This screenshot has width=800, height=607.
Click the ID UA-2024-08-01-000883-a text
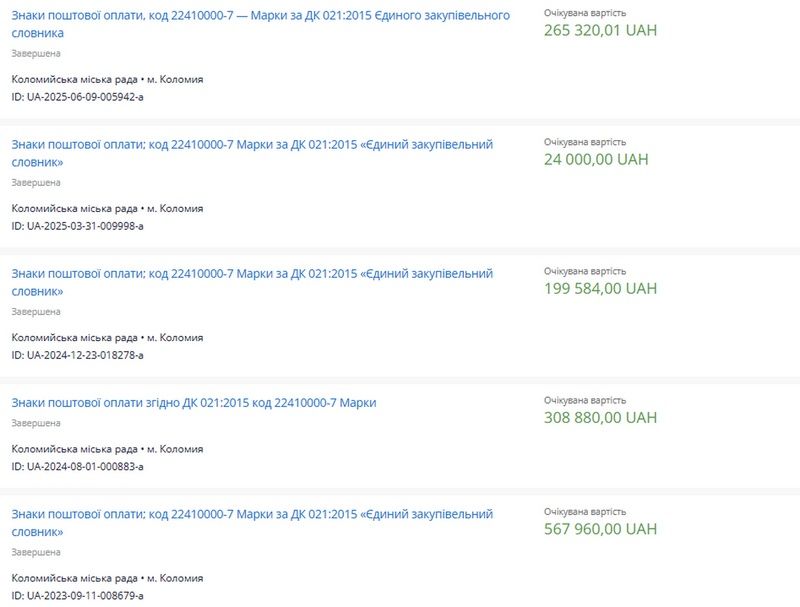click(78, 466)
